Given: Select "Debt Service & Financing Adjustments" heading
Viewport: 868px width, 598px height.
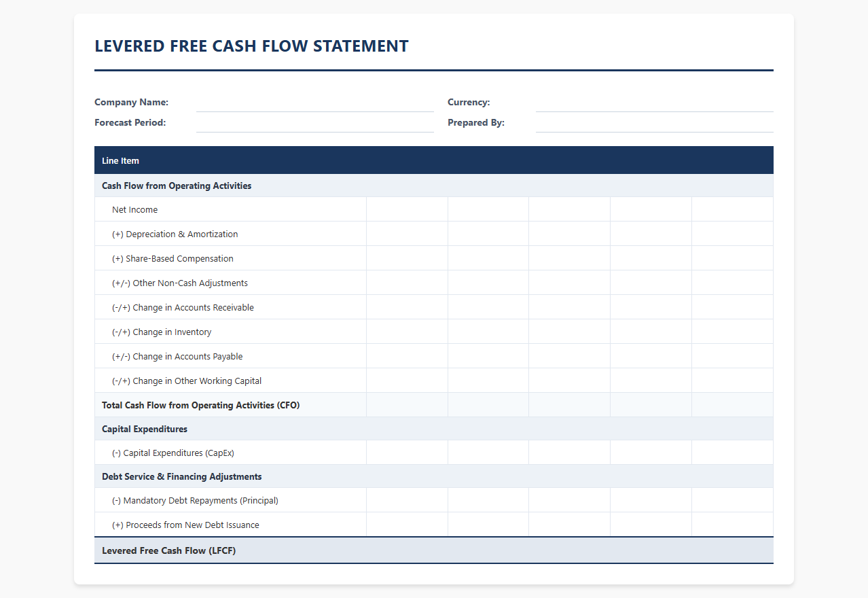Looking at the screenshot, I should tap(182, 477).
